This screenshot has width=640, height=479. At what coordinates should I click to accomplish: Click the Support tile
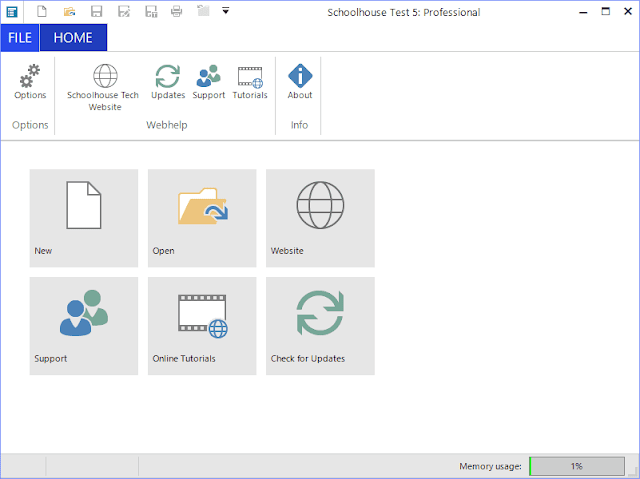[84, 326]
